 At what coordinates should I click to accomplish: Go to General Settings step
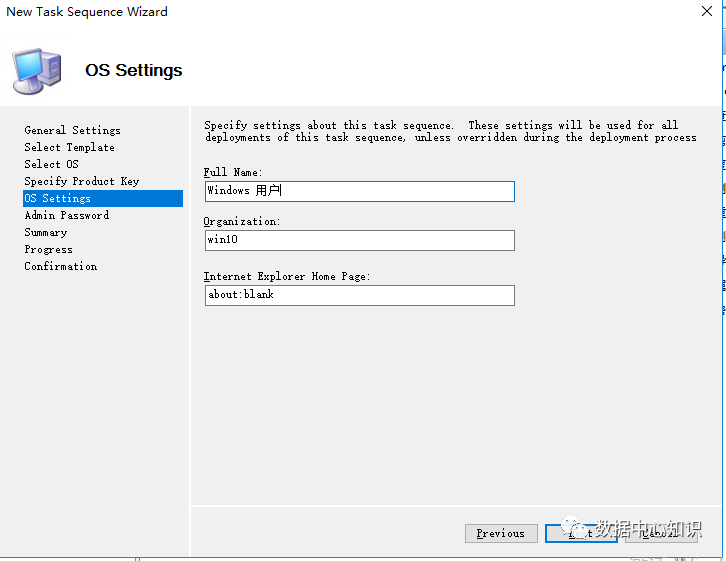pos(72,130)
